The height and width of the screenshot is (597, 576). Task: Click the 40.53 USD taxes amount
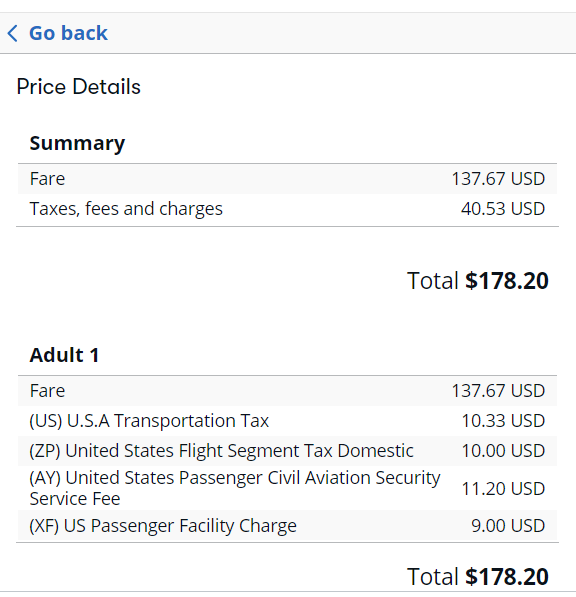(x=503, y=209)
